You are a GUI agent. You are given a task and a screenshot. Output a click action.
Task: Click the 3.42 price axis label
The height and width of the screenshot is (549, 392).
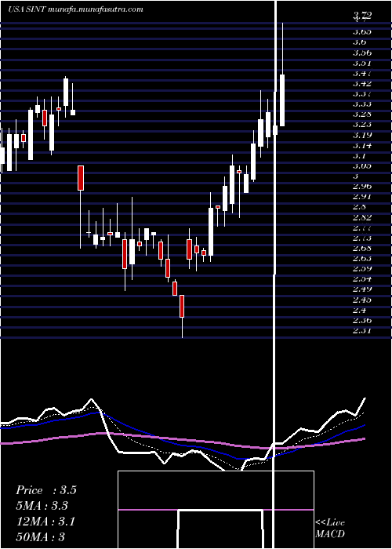pos(362,83)
